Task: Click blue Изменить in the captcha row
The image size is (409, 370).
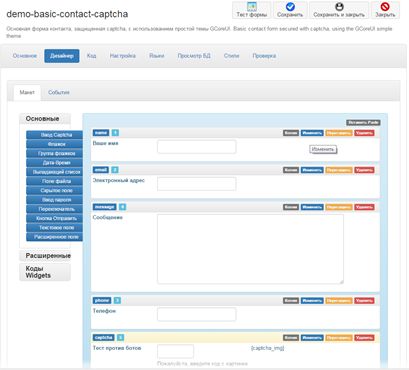Action: click(312, 338)
